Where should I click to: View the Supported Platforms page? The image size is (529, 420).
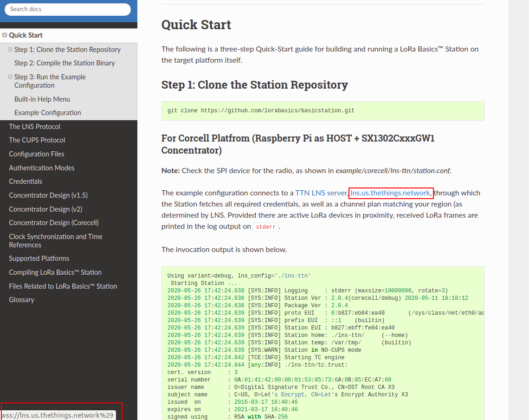[39, 258]
